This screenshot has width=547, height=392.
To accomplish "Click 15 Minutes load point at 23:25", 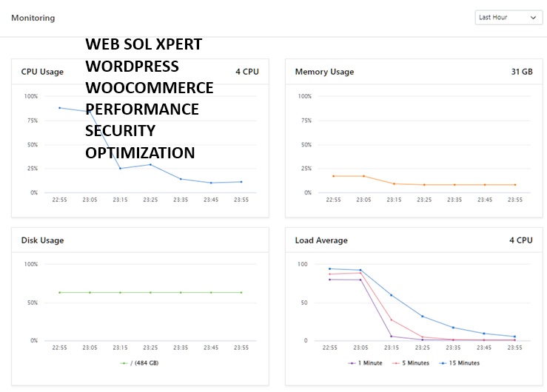I will (x=422, y=317).
